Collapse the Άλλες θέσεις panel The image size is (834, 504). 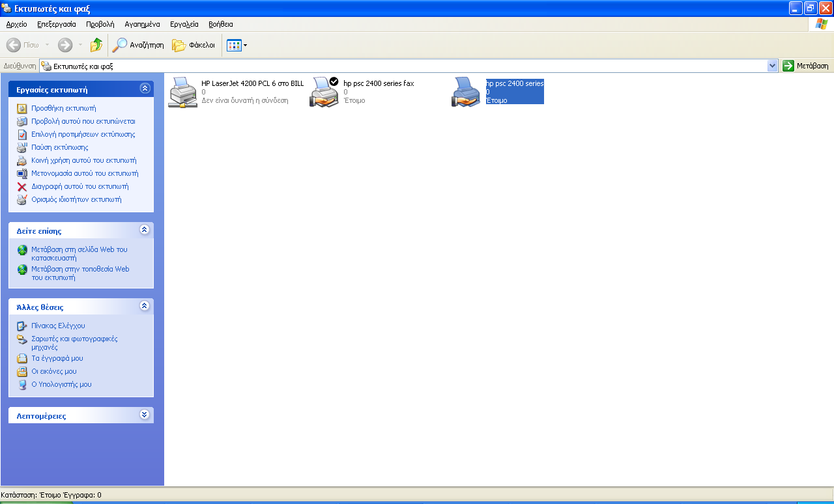145,306
